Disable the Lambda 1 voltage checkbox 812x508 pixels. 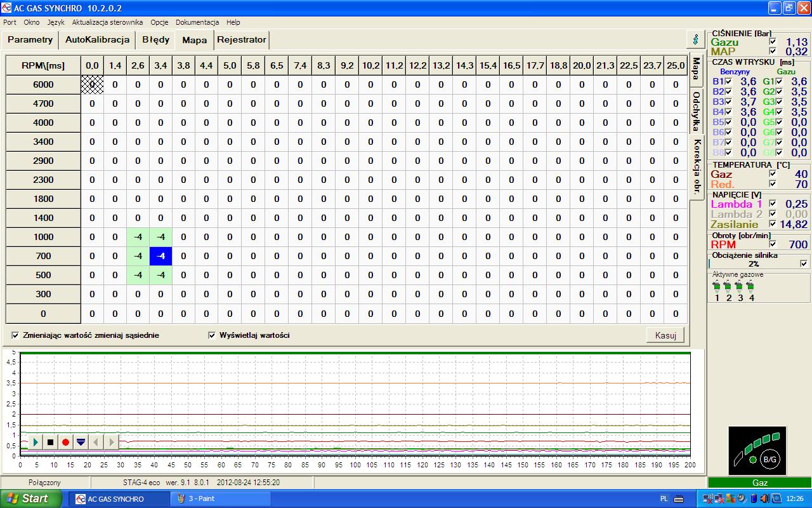[773, 204]
